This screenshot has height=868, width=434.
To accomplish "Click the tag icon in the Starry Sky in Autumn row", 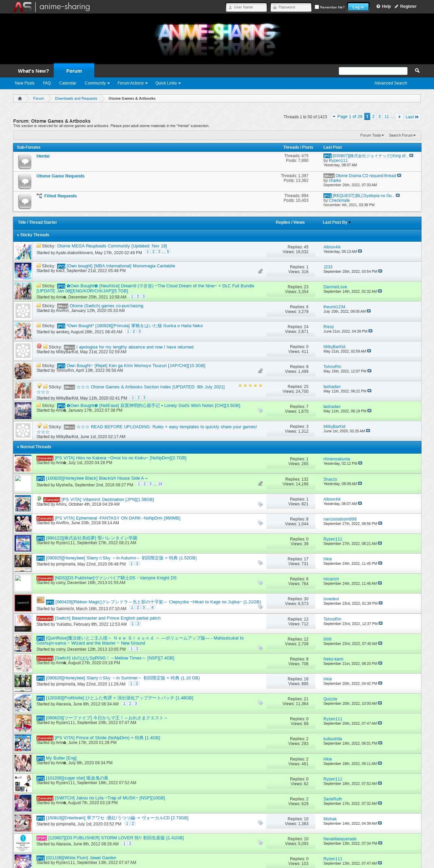I will click(260, 563).
